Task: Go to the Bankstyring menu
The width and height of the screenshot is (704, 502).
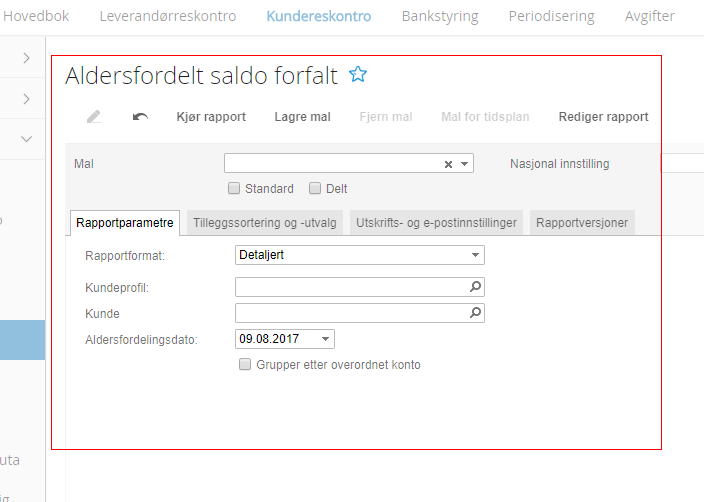Action: [x=440, y=16]
